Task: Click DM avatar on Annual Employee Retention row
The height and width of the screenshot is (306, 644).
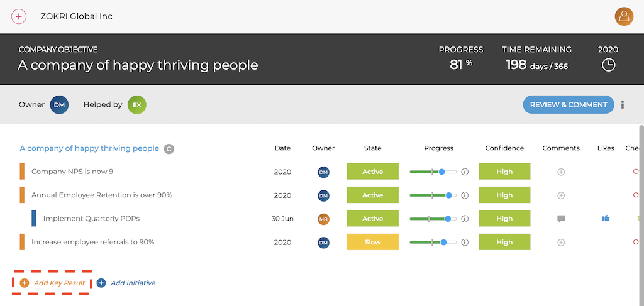Action: click(324, 195)
